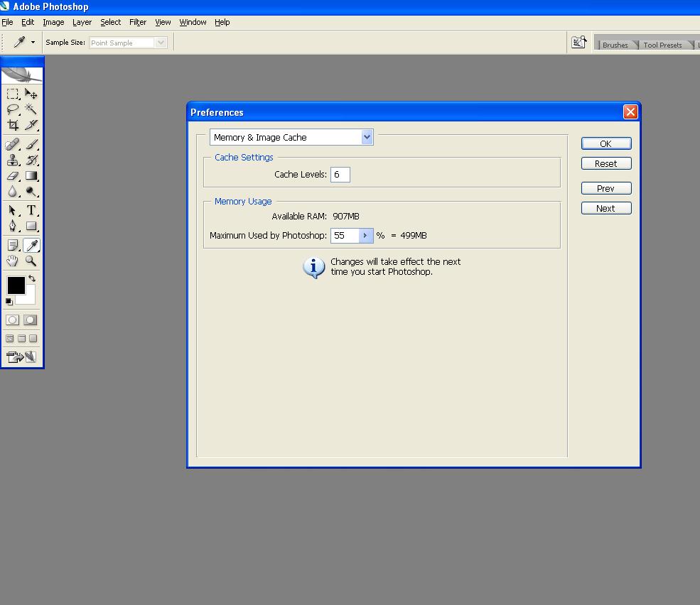
Task: Select the Magic Wand tool
Action: coord(31,109)
